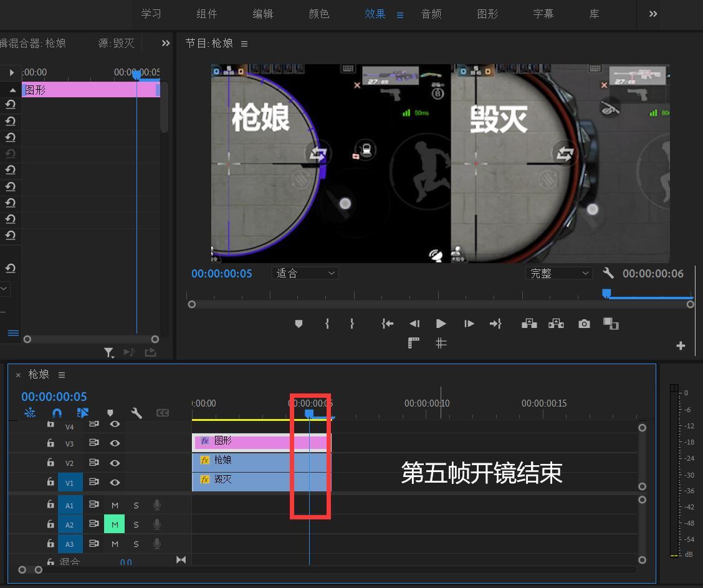Play the 枪娘 sequence
Image resolution: width=703 pixels, height=588 pixels.
click(441, 324)
